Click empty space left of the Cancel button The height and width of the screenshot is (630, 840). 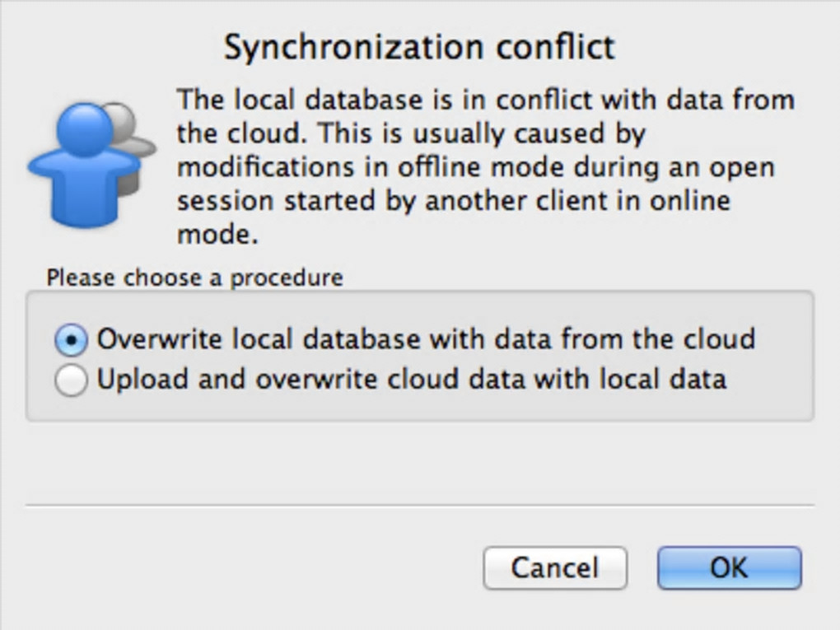coord(247,568)
